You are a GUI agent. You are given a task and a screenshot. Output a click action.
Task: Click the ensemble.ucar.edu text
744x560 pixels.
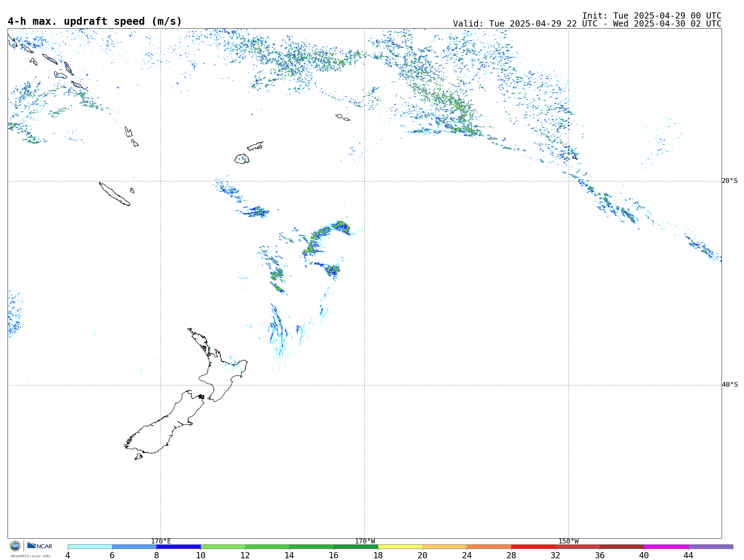coord(31,556)
